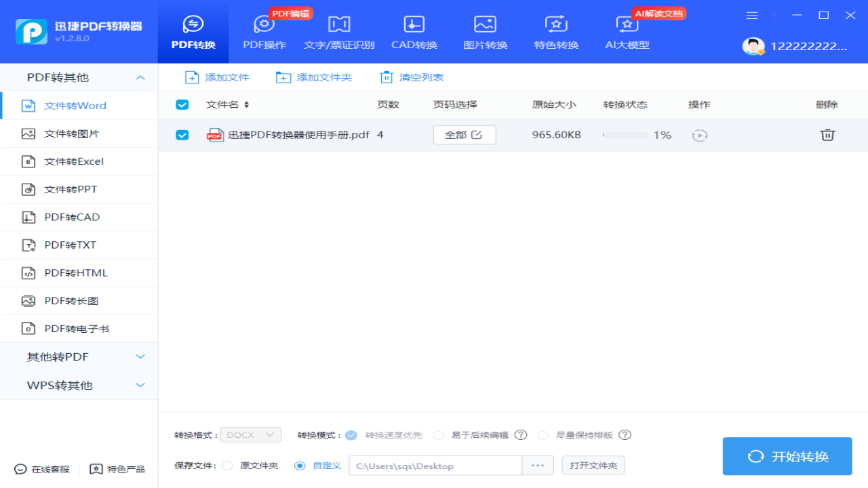Click the 删除 trash icon for the file
Screen dimensions: 868x488
[x=827, y=135]
